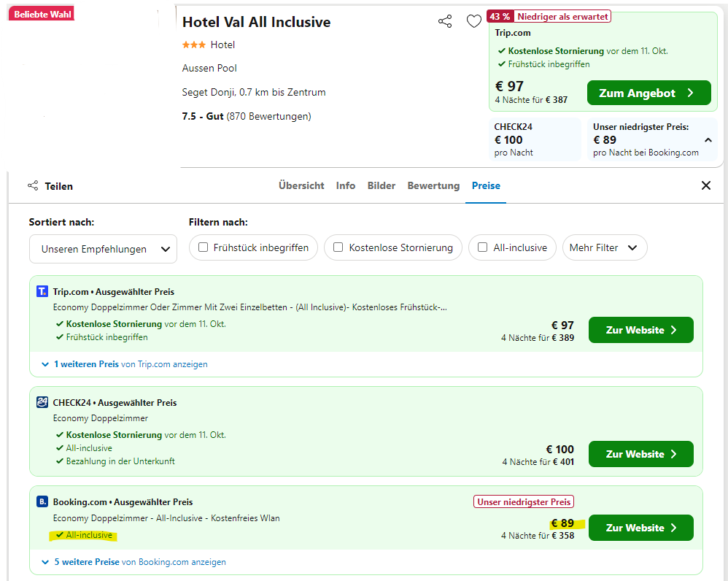Click the three-star hotel rating
Screen dimensions: 728x581
coord(193,45)
